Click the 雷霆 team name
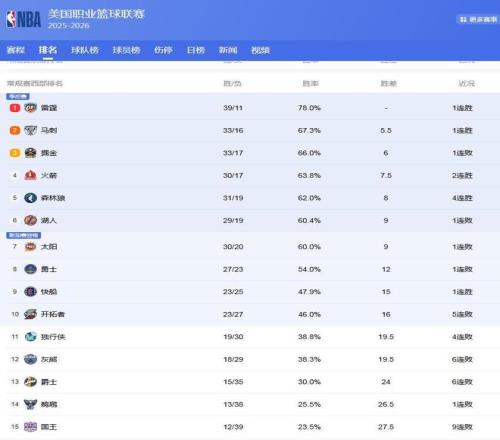Viewport: 500px width, 440px height. (49, 108)
